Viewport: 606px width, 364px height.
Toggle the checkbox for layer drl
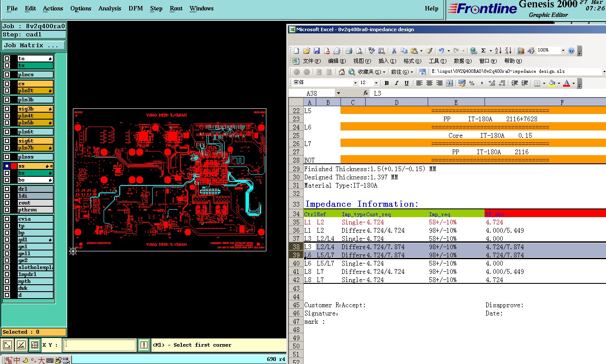[x=7, y=189]
